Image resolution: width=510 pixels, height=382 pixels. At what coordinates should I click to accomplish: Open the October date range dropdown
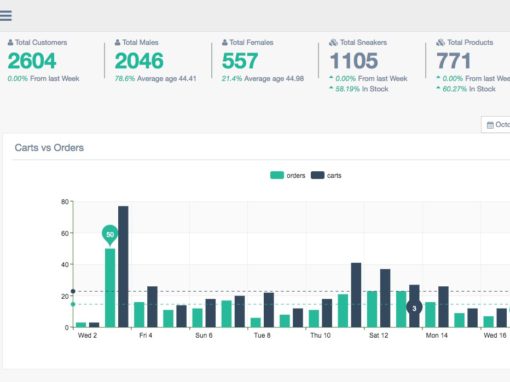496,125
